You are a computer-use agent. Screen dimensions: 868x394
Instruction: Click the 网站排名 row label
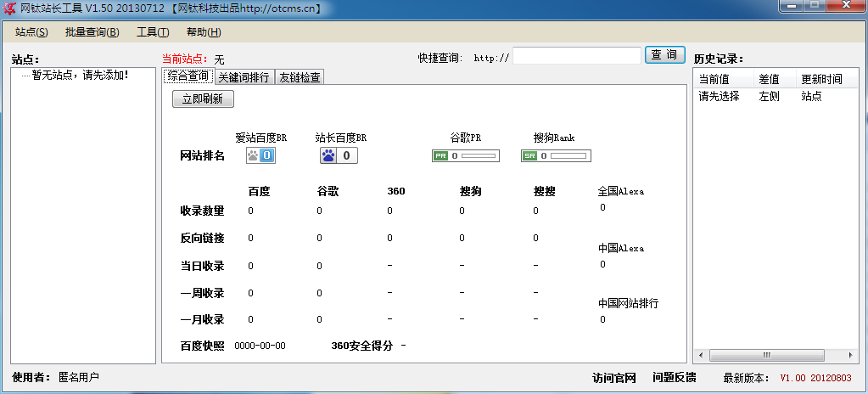click(202, 155)
